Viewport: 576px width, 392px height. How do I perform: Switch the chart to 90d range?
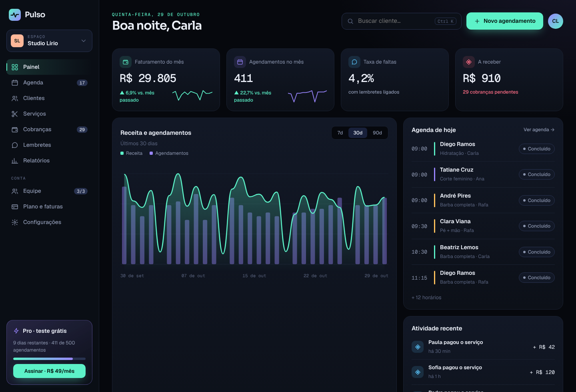click(377, 133)
